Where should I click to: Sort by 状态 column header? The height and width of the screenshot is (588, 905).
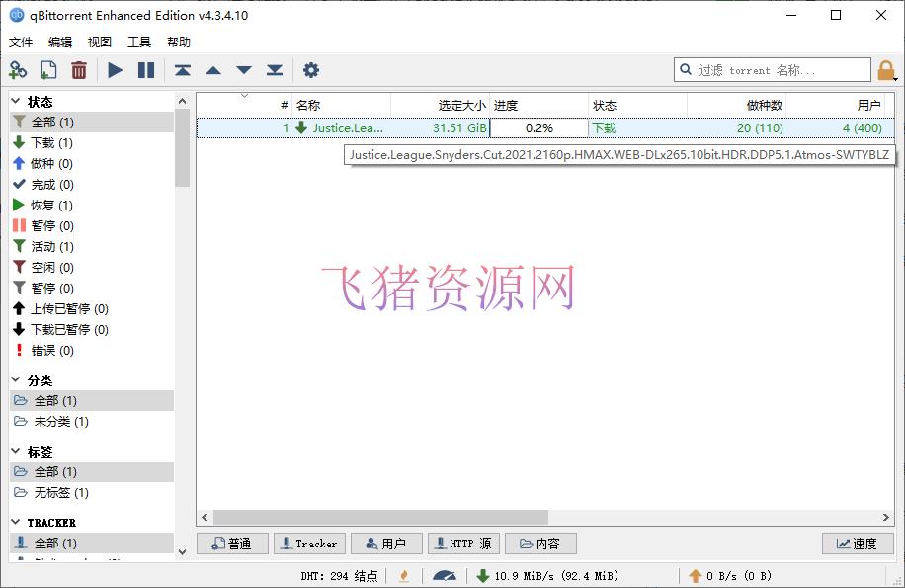click(638, 105)
